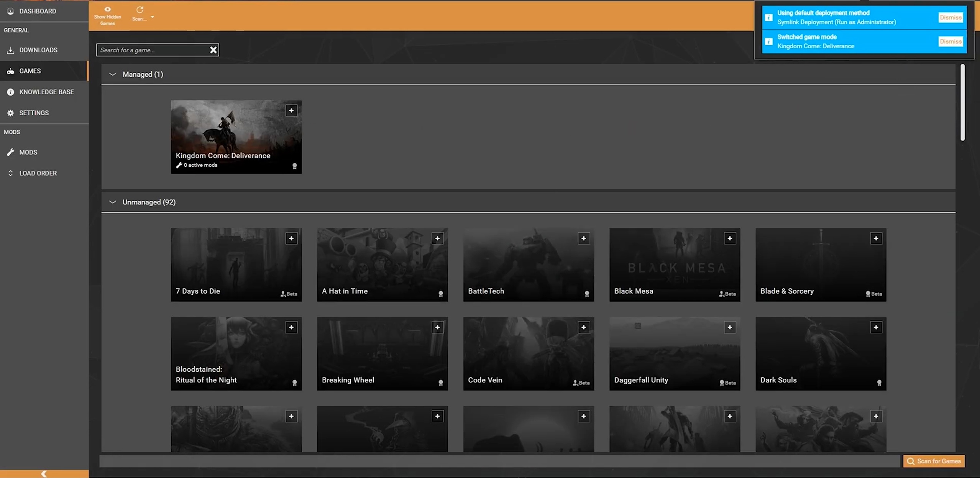Click plus icon on Dark Souls
This screenshot has height=478, width=980.
[x=876, y=327]
